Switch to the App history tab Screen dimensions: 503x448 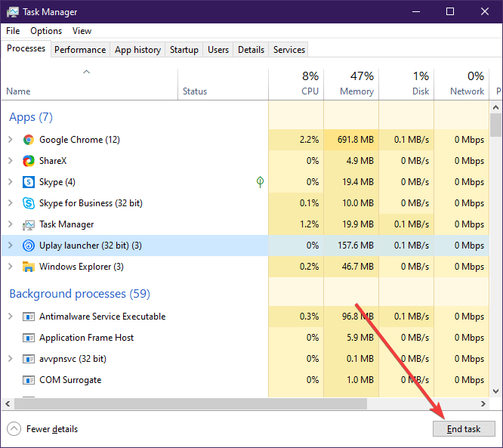[x=137, y=50]
